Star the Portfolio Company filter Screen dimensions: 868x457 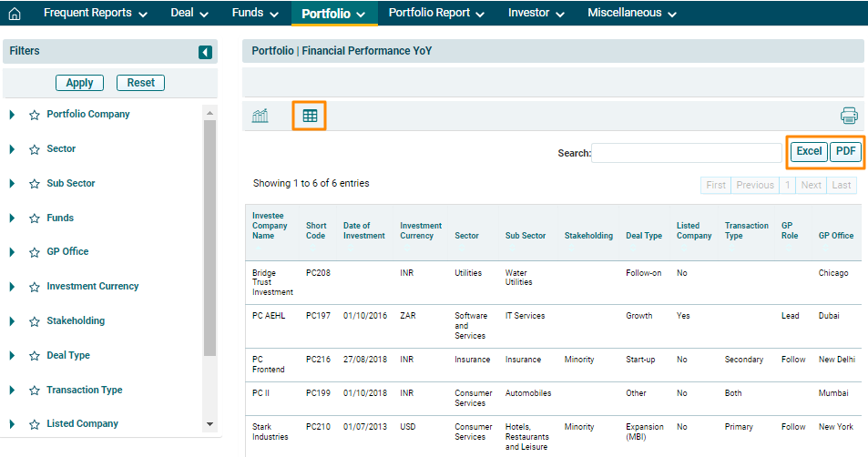click(x=35, y=115)
